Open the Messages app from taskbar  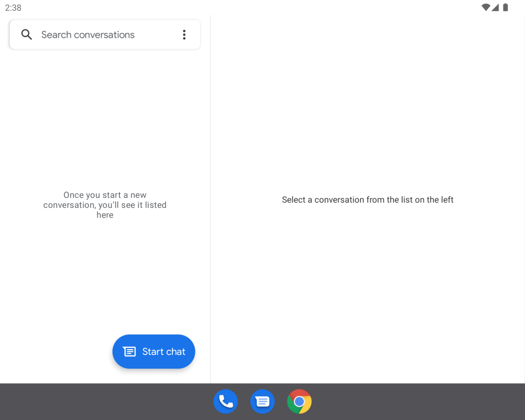coord(262,402)
